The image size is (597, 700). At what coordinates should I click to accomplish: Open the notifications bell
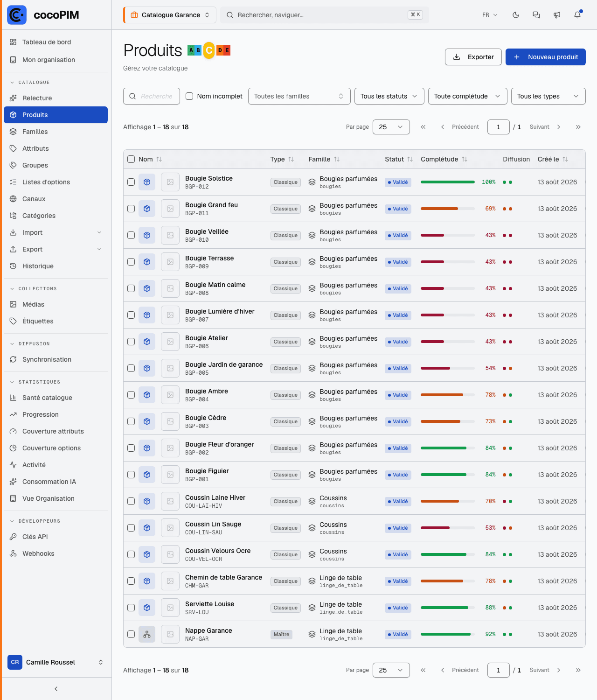coord(577,15)
